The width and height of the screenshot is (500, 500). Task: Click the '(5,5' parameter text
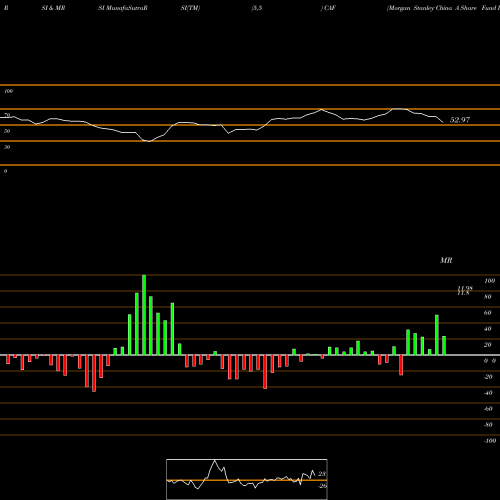[257, 8]
